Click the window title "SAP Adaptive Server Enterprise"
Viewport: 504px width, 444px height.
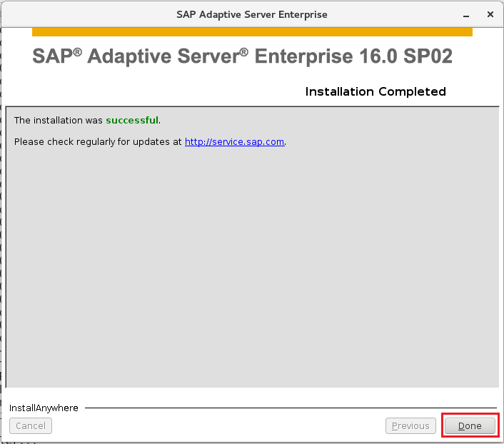pos(252,14)
